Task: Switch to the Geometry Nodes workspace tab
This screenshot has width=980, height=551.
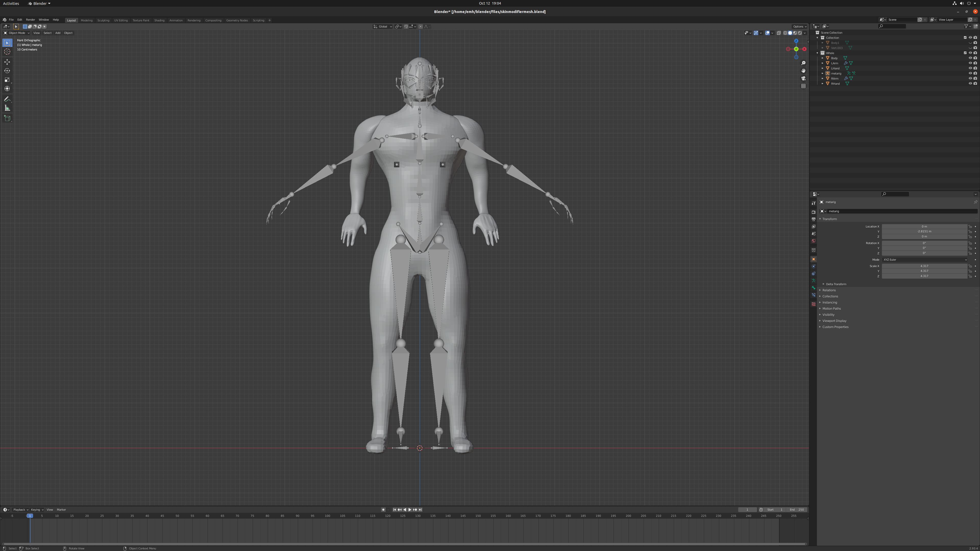Action: 237,20
